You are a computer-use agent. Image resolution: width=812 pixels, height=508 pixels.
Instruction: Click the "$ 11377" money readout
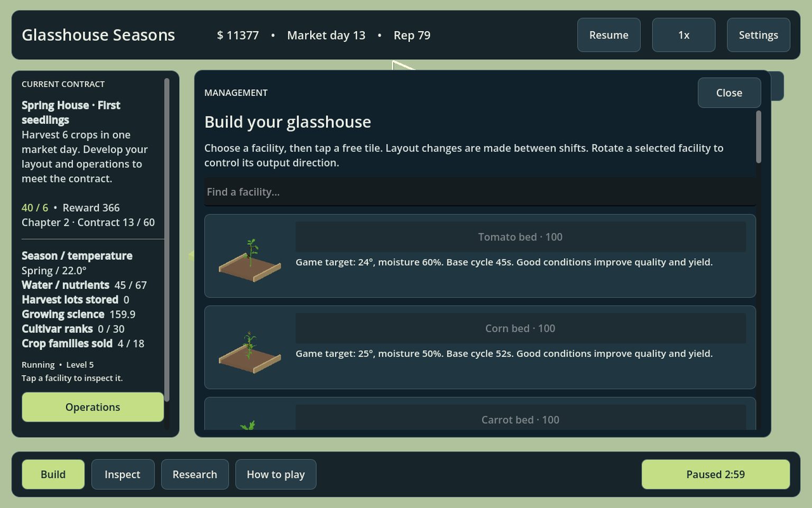click(238, 35)
